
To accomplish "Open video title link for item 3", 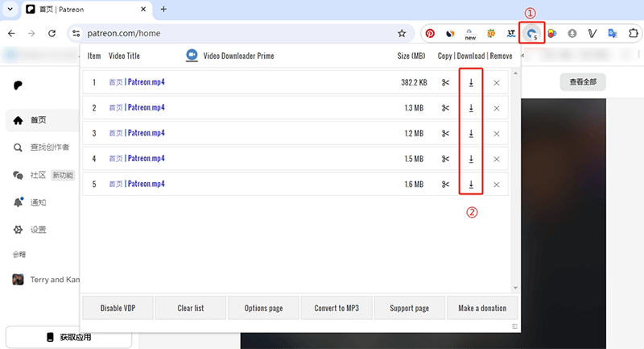I will point(137,133).
